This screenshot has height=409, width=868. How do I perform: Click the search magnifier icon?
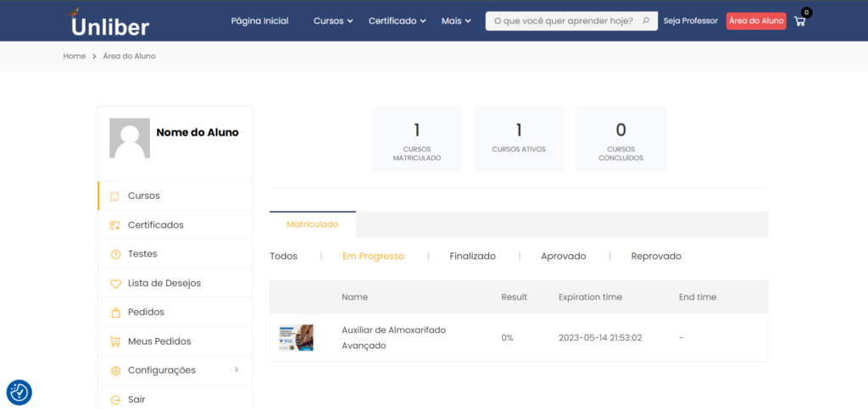(646, 21)
